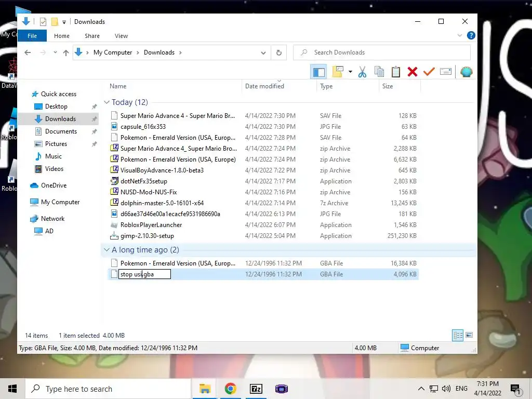Expand the ribbon with the chevron
532x399 pixels.
460,35
